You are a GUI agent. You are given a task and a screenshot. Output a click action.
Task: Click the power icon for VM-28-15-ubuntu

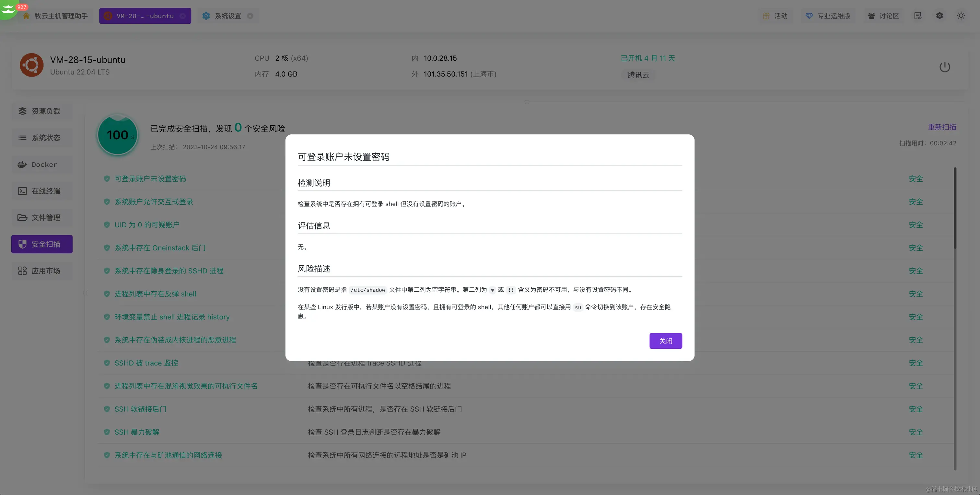tap(944, 67)
